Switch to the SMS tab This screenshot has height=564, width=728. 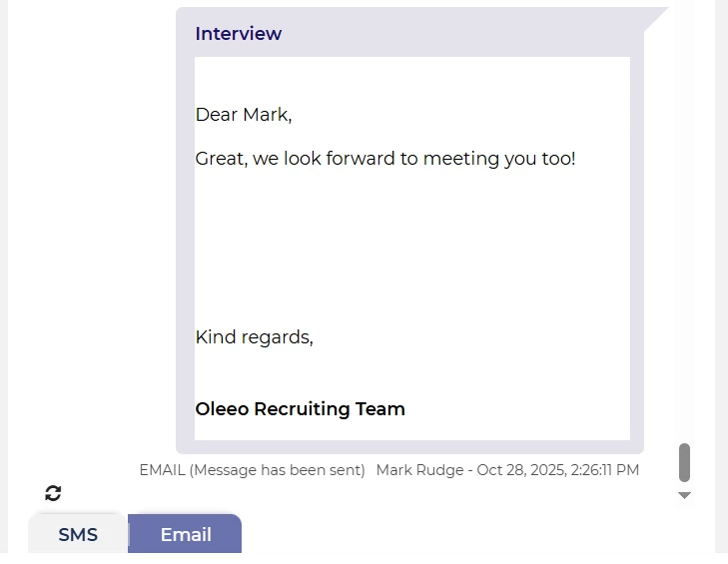point(78,534)
